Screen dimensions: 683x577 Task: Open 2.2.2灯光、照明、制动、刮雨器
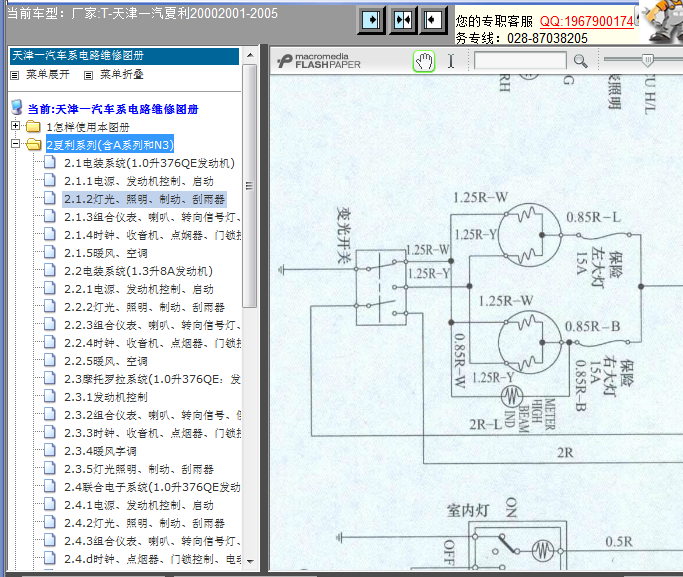click(x=145, y=307)
